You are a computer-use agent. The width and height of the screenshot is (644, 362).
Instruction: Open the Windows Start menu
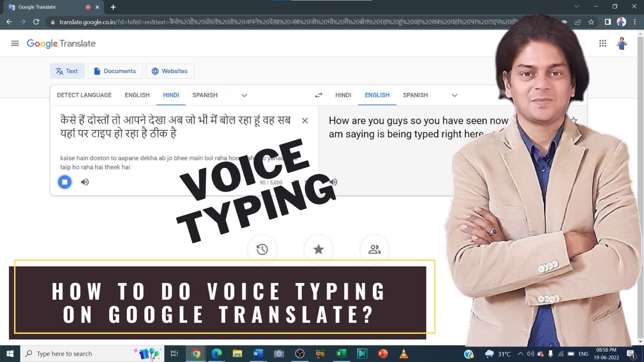[x=10, y=354]
